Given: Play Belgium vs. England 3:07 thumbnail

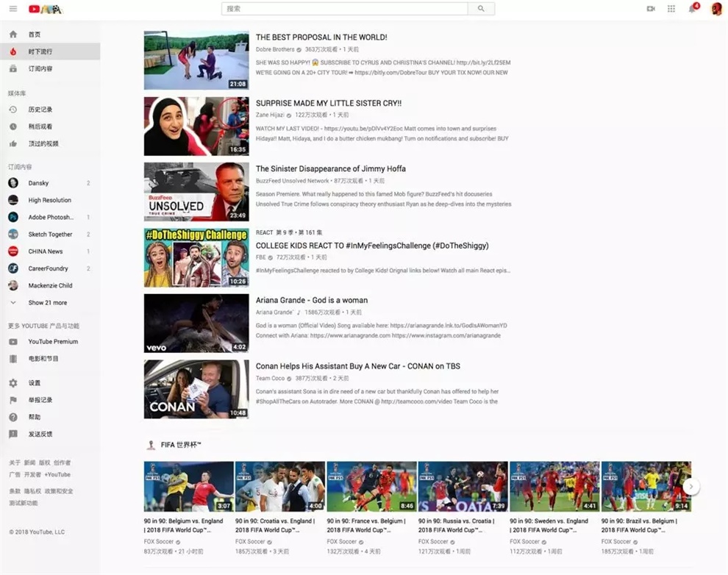Looking at the screenshot, I should click(x=188, y=486).
